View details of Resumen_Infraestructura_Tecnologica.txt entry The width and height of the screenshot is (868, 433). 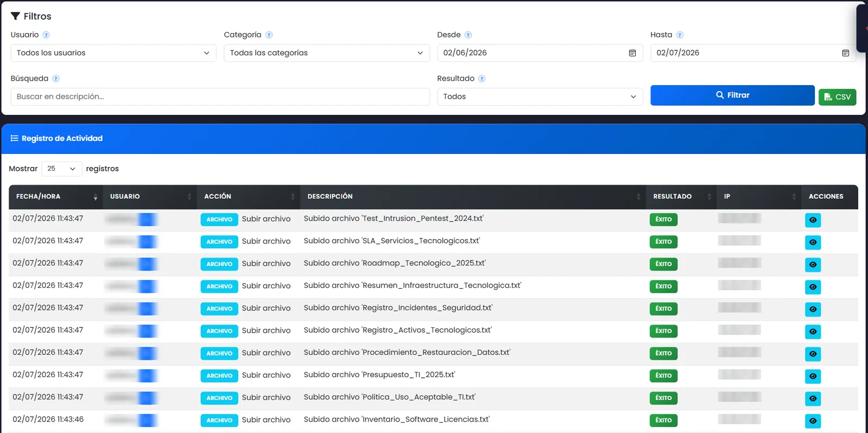813,287
